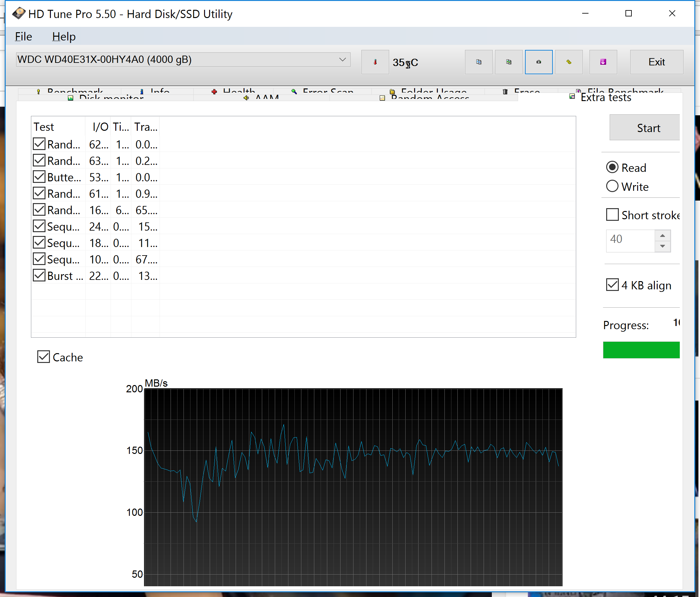Click the HD Tune Pro title bar icon
Viewport: 700px width, 597px height.
click(19, 14)
